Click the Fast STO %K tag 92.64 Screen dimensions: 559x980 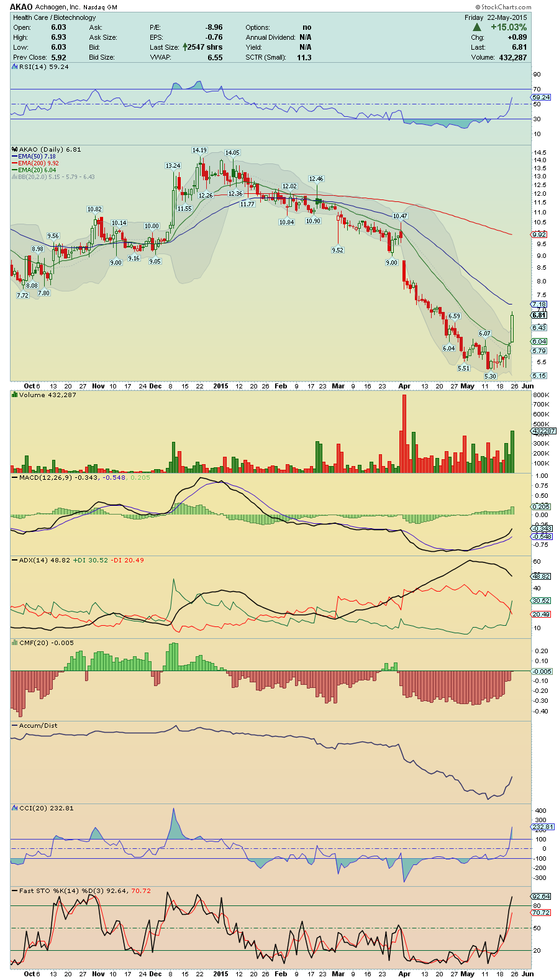[x=541, y=896]
